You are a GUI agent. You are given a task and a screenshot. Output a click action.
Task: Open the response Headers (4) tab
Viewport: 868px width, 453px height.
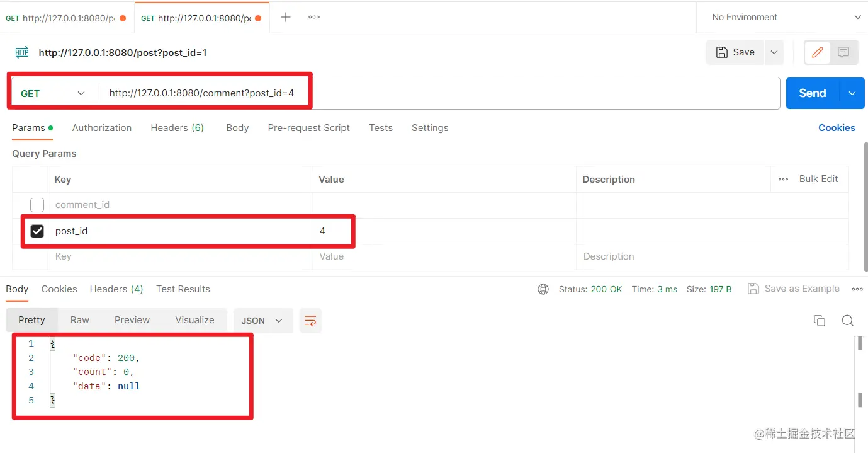116,289
